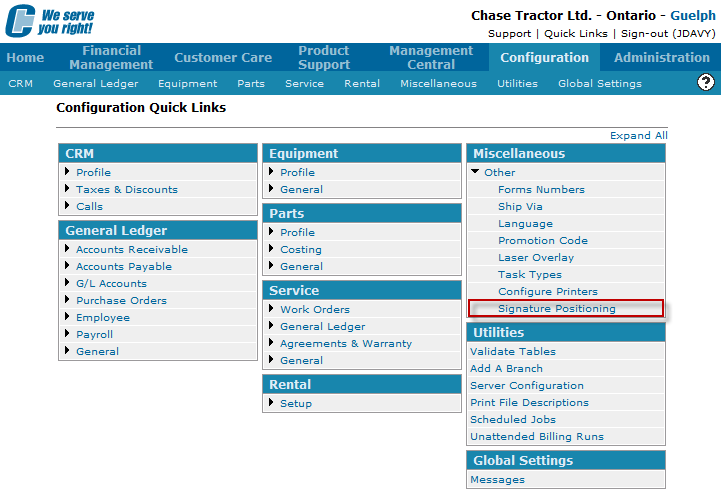
Task: Click the Guelph branch link
Action: [692, 16]
